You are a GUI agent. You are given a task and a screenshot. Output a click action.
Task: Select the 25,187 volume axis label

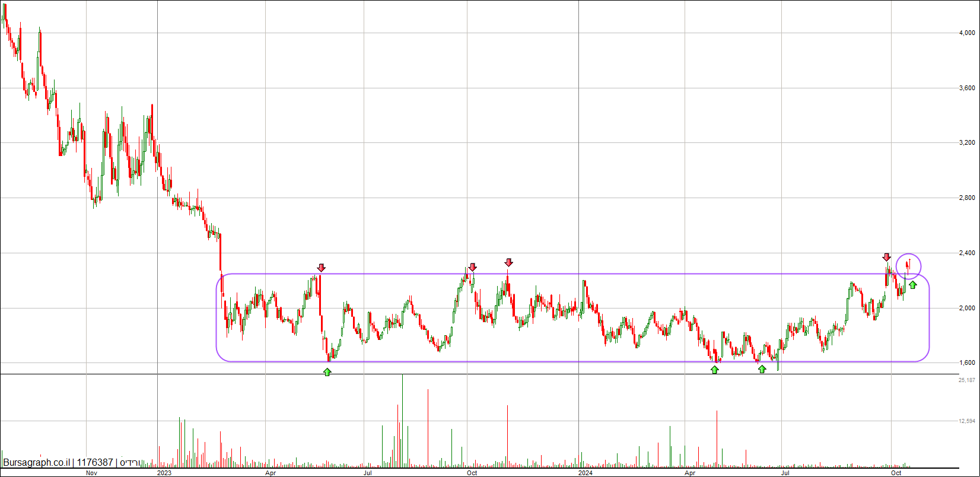[967, 380]
